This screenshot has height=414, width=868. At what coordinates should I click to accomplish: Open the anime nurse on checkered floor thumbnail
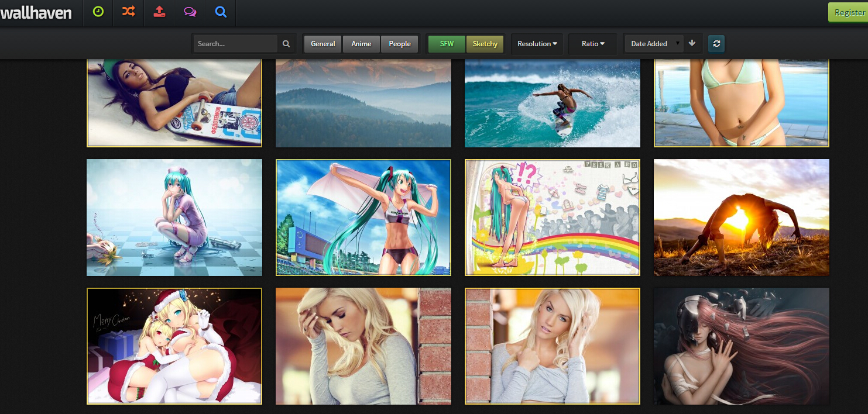click(x=174, y=218)
